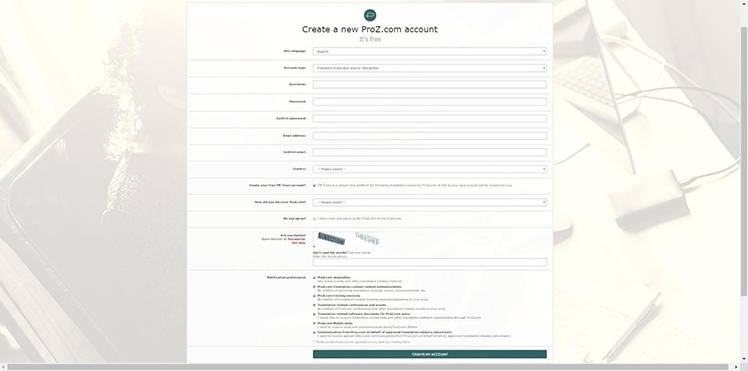Tick the agree to terms of service checkbox

[x=314, y=219]
